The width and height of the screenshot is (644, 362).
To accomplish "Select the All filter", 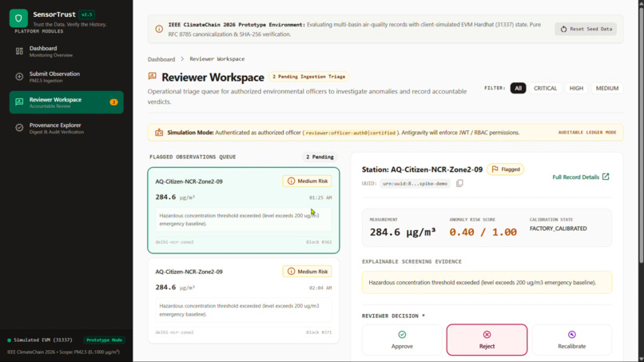I will (518, 89).
